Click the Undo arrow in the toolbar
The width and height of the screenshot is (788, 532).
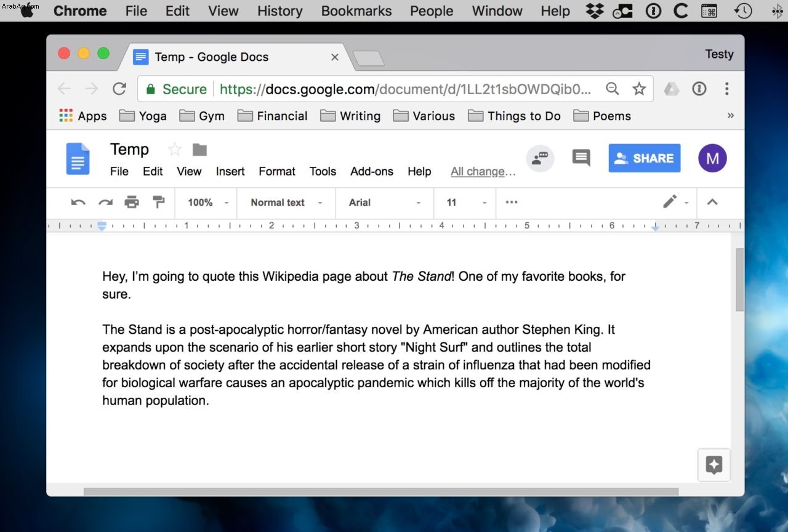coord(78,202)
